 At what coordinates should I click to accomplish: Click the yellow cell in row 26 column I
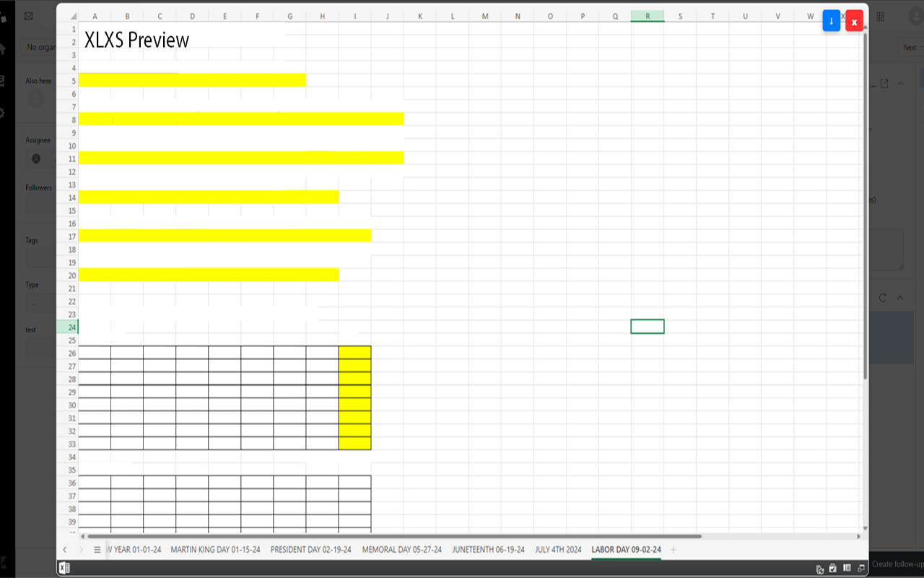(354, 352)
